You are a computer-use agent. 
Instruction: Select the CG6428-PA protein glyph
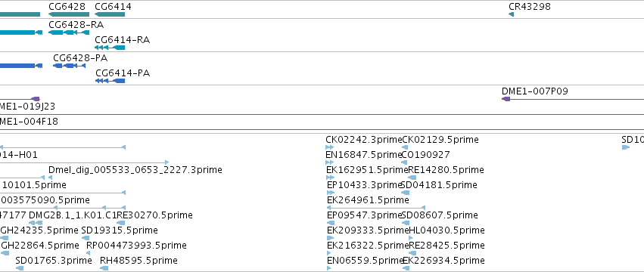(x=69, y=66)
